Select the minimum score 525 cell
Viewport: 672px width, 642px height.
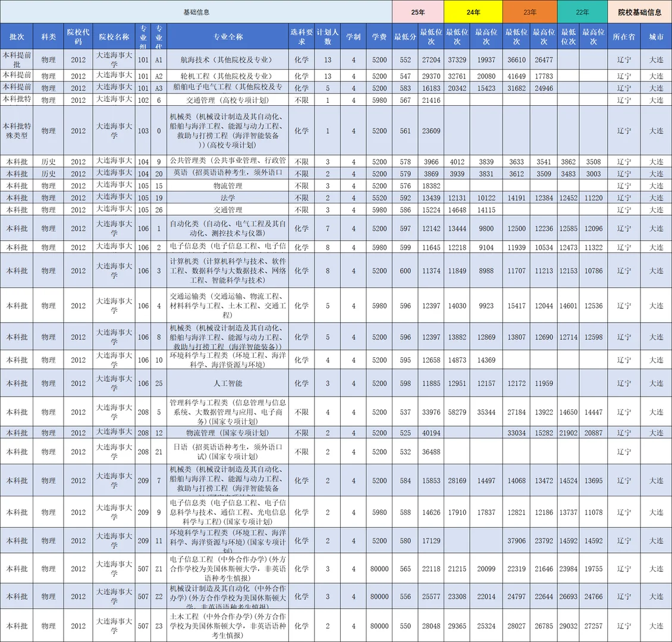406,433
